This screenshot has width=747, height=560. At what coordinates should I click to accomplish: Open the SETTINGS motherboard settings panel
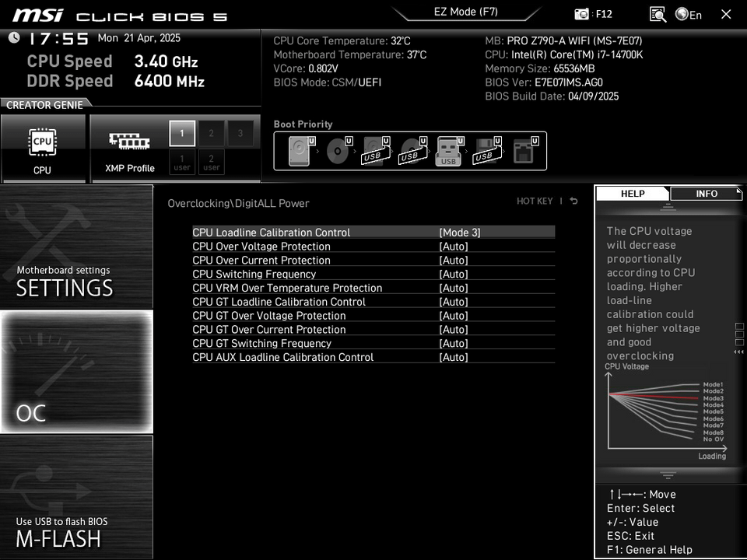76,247
